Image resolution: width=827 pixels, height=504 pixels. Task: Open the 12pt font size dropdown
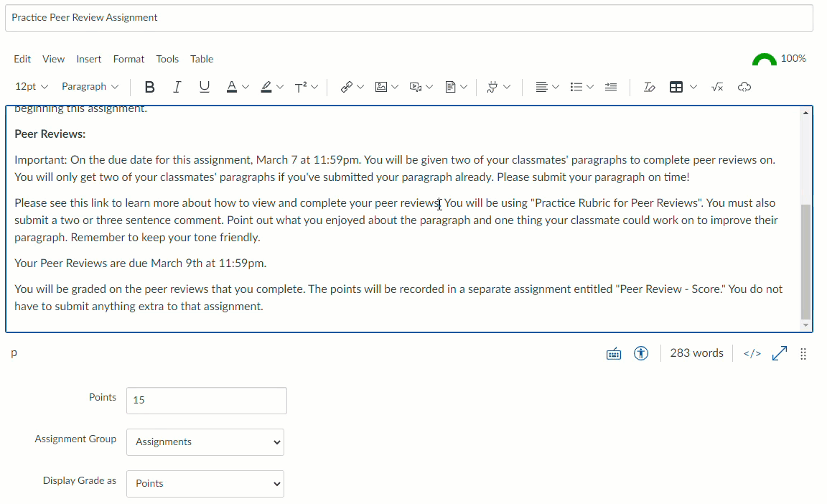click(32, 86)
